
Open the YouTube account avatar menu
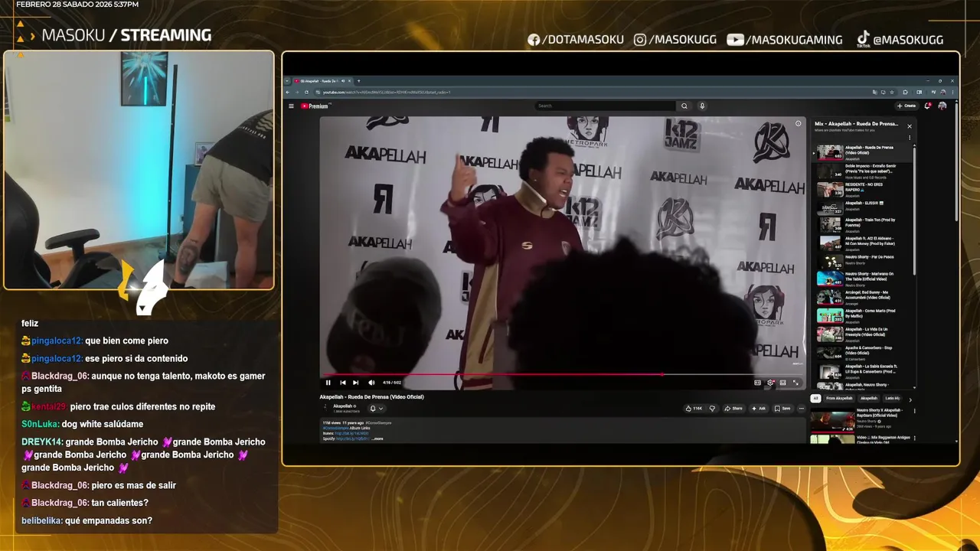pyautogui.click(x=942, y=106)
